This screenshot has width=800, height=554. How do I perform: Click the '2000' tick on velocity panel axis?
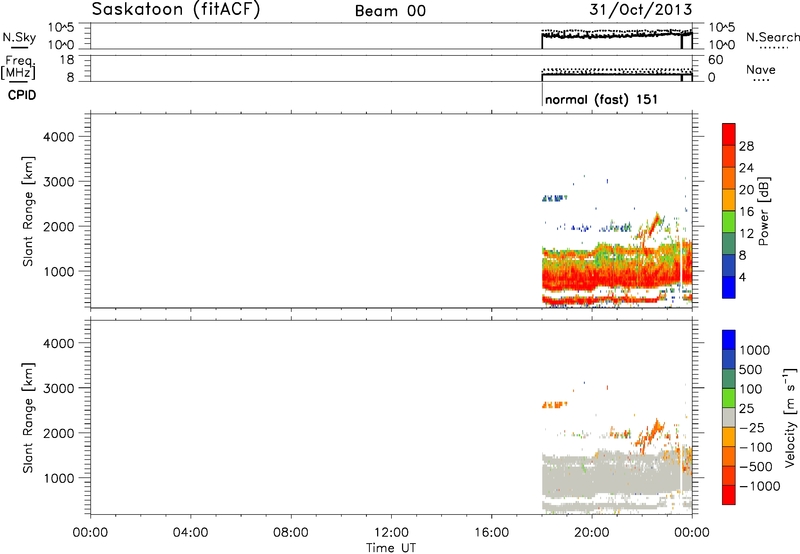click(59, 433)
